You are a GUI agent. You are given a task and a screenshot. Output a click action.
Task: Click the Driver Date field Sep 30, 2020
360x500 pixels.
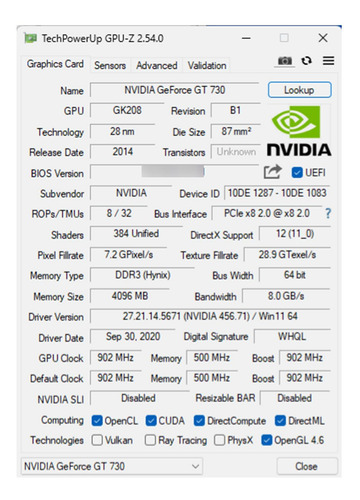[133, 336]
